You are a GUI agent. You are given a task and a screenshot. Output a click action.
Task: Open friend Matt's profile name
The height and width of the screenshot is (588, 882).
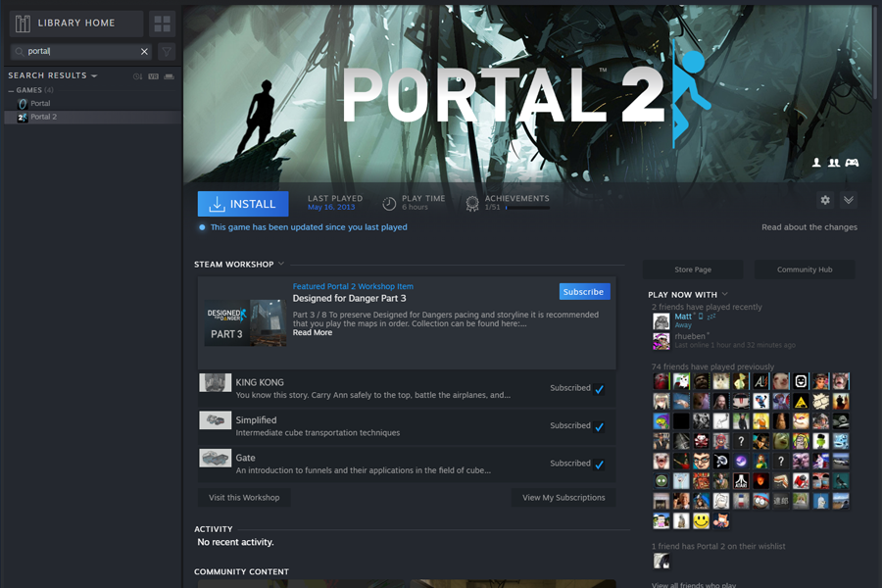click(x=683, y=317)
